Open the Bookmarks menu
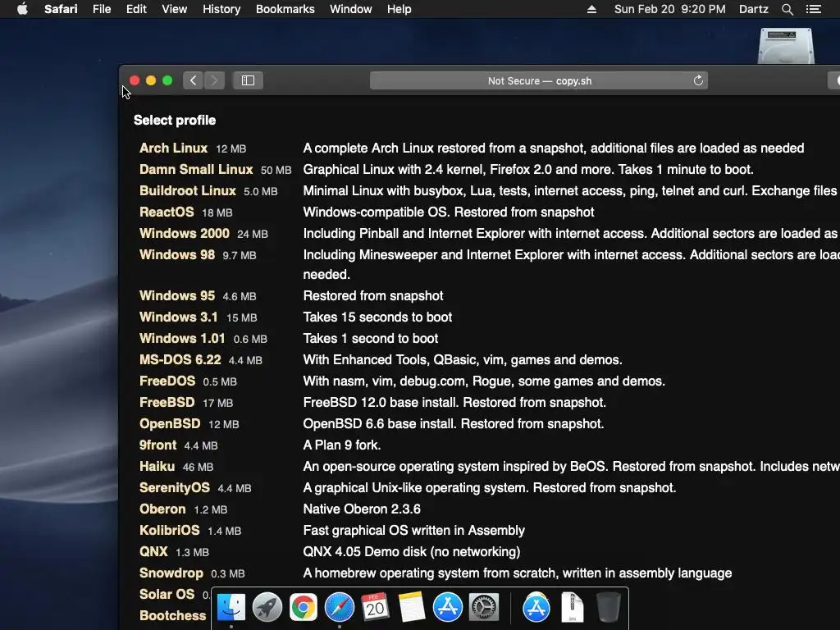 tap(285, 9)
